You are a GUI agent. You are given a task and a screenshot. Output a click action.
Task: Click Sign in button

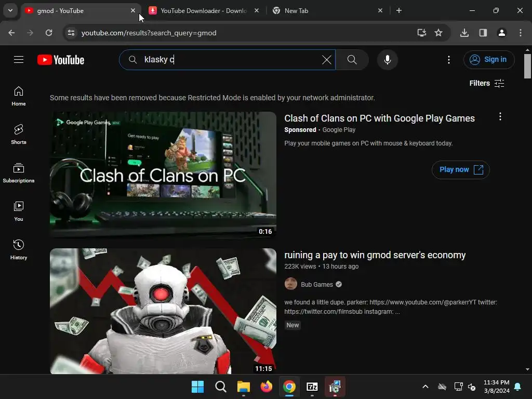489,60
